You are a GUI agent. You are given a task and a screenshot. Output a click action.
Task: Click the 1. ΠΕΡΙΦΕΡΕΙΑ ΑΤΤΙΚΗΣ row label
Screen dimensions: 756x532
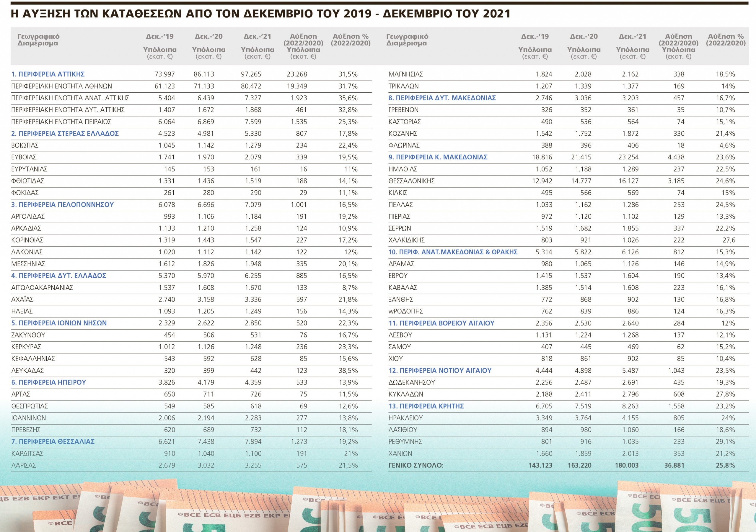point(48,74)
